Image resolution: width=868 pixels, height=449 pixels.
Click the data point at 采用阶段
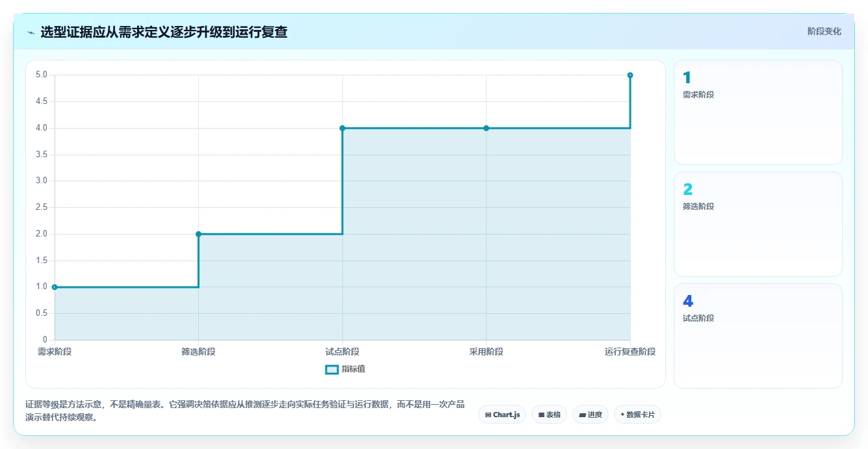[x=486, y=128]
